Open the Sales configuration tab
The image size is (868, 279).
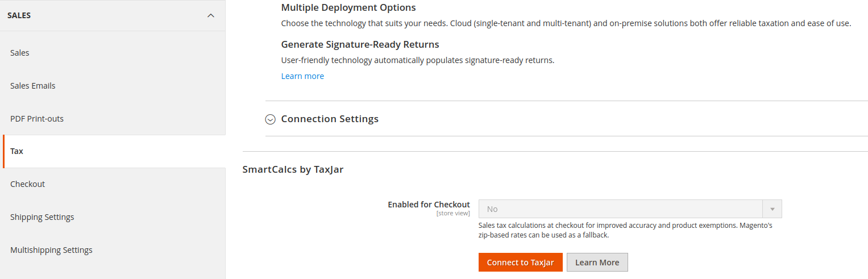pos(20,53)
